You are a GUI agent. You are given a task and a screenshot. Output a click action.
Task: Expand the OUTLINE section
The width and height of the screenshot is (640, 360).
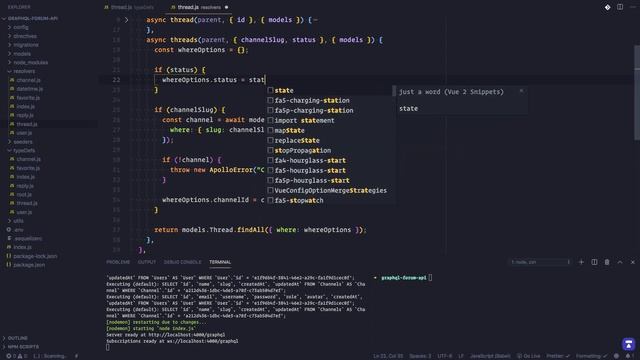pos(18,338)
